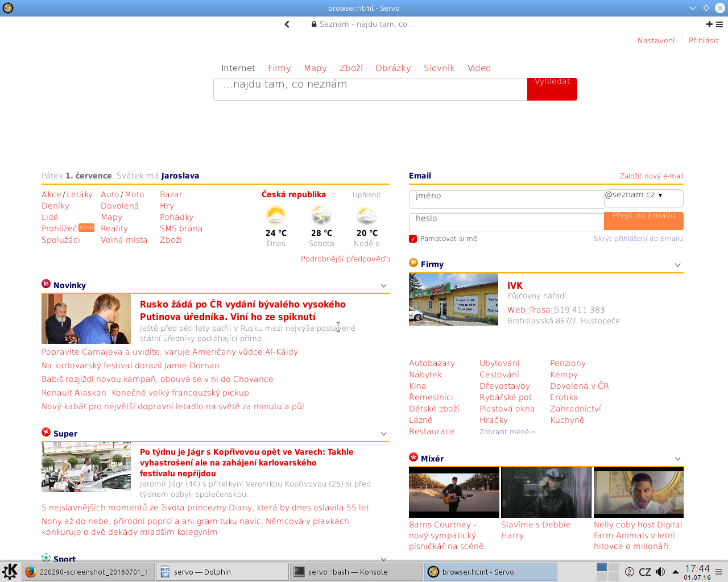
Task: Open the Přihlásit link
Action: coord(704,41)
